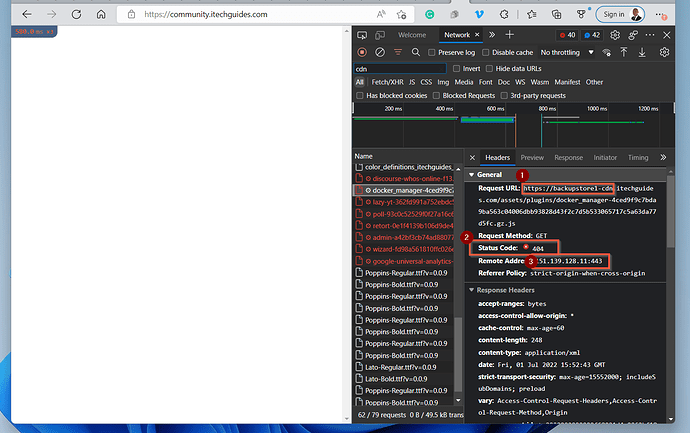This screenshot has height=433, width=690.
Task: Open the 40 errors counter
Action: (x=567, y=35)
